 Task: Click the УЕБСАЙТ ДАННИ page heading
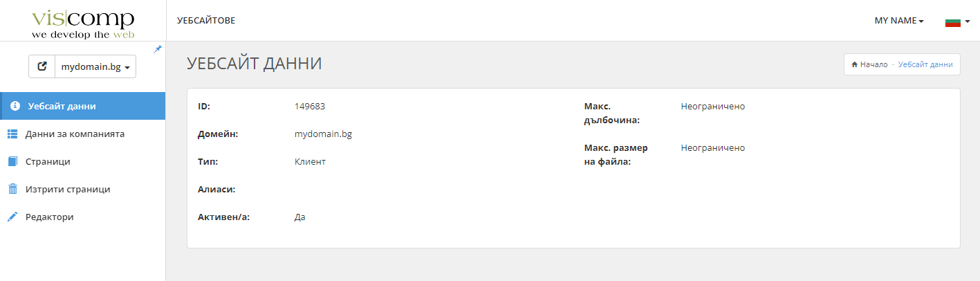pos(254,64)
